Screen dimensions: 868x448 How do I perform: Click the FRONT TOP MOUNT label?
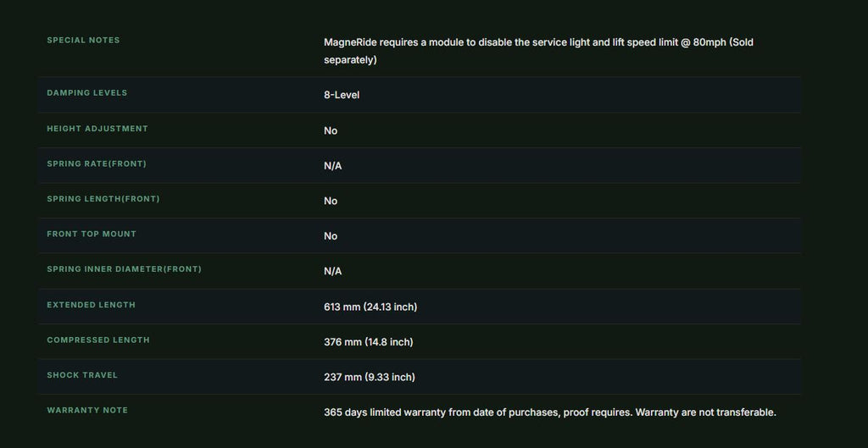[92, 234]
